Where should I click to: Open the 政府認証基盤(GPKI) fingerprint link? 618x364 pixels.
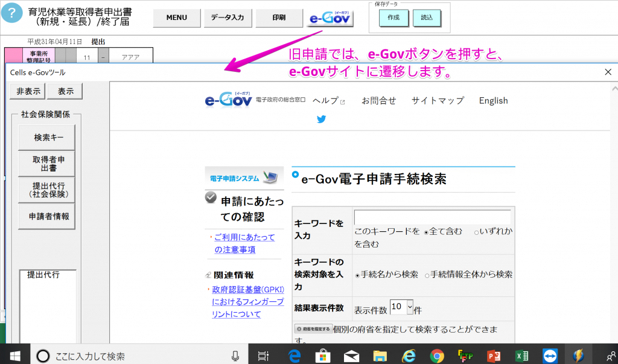[x=247, y=302]
